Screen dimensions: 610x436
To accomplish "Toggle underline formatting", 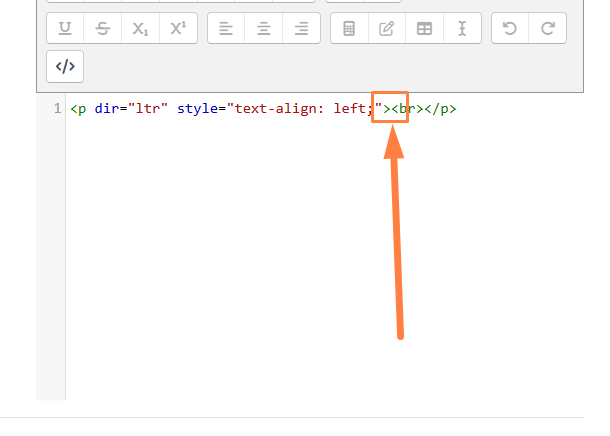I will point(65,29).
